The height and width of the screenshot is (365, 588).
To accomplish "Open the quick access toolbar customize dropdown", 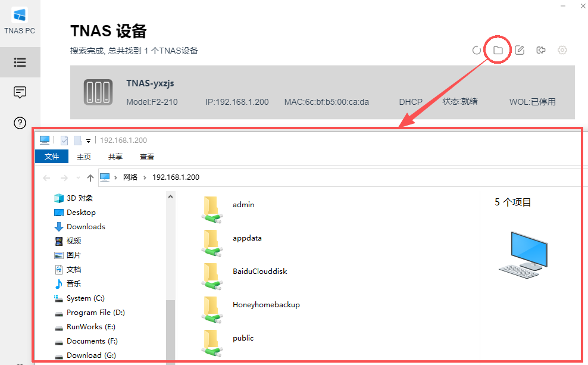I will click(88, 141).
